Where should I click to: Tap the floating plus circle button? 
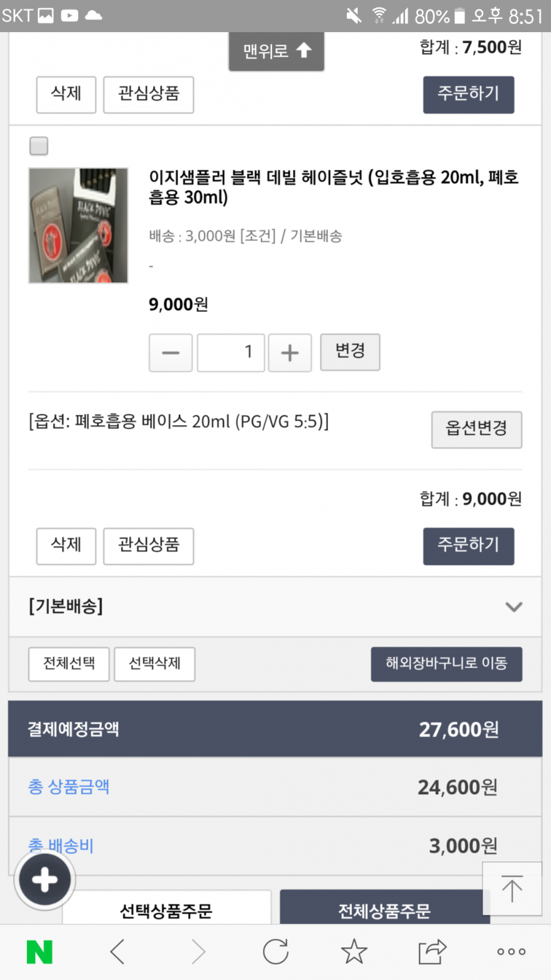pyautogui.click(x=45, y=880)
